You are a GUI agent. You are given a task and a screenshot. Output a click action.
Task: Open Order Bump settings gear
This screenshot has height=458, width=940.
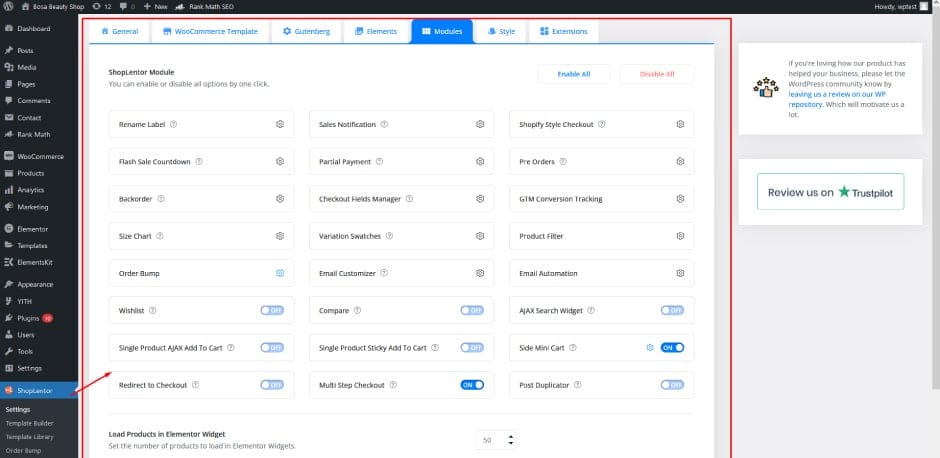tap(280, 273)
